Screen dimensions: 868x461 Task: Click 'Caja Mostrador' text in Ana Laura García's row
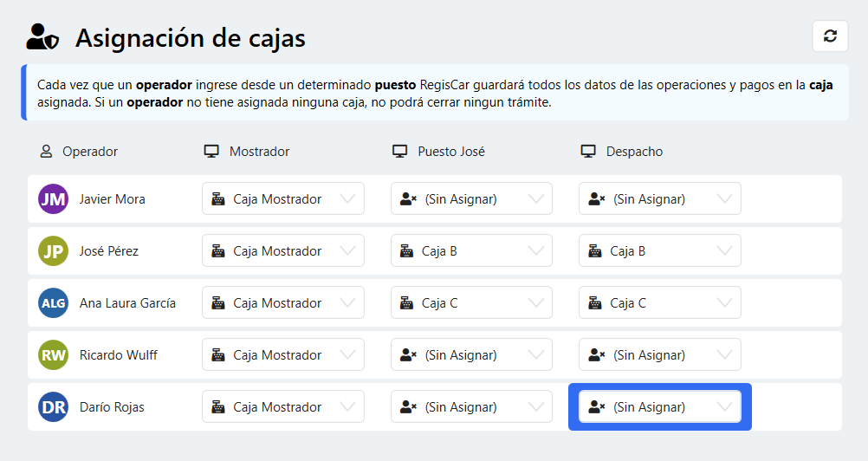click(277, 303)
